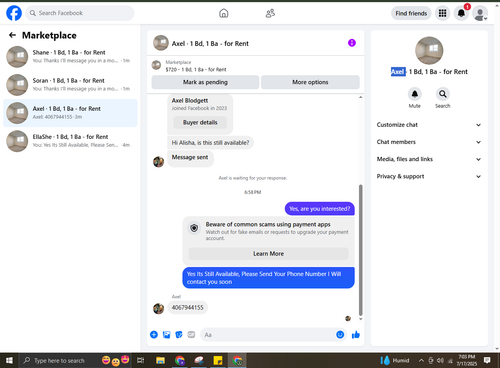Mute this chat with the bell icon
The image size is (500, 368).
pos(415,94)
